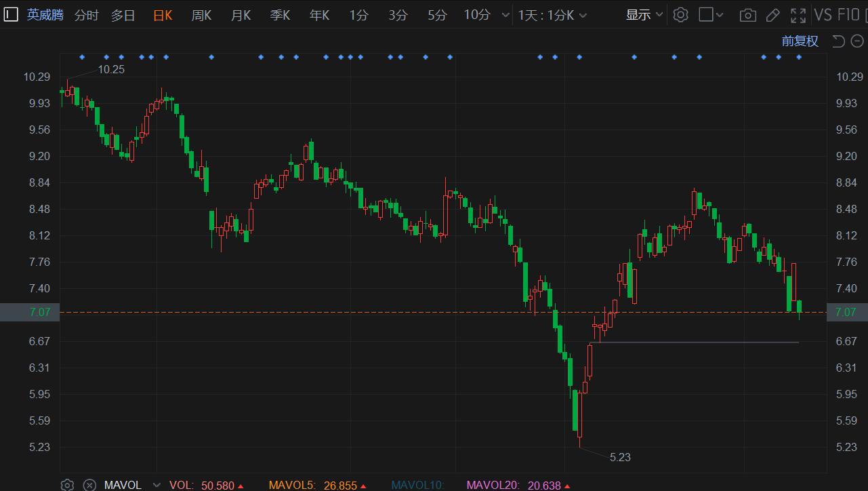Image resolution: width=868 pixels, height=491 pixels.
Task: Expand the MAVOL indicator selector
Action: click(x=157, y=485)
